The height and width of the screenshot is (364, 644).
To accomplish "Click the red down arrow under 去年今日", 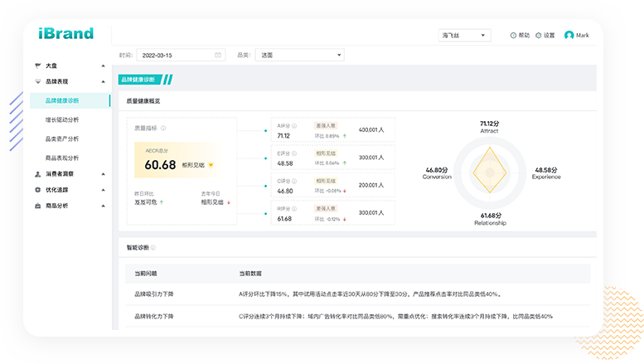I will [229, 202].
